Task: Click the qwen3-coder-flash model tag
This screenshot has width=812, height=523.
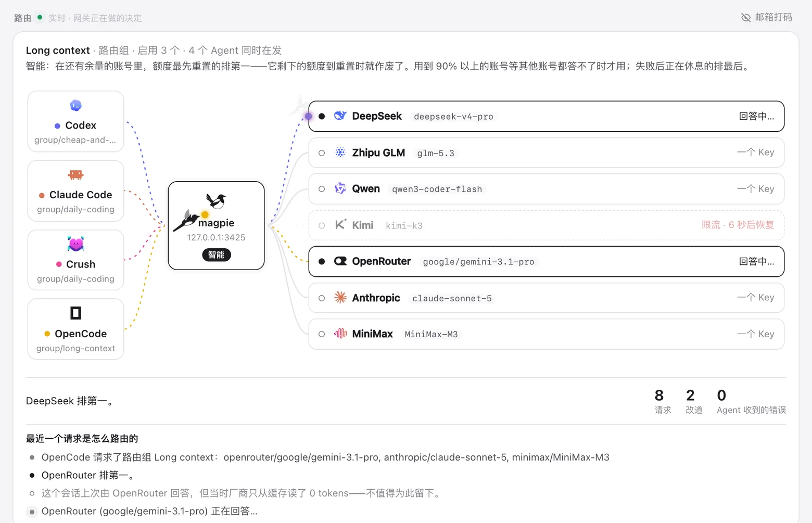Action: 437,189
